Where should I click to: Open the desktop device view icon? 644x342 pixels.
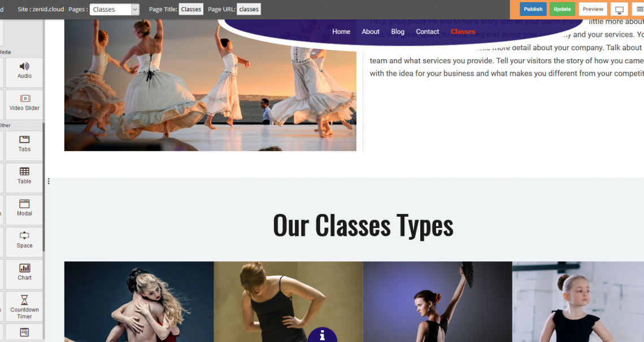619,10
